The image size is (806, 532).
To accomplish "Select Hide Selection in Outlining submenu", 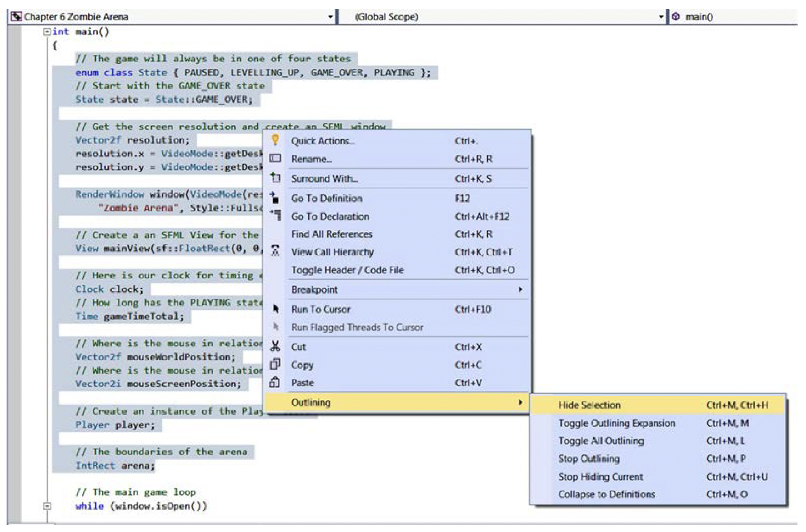I will pyautogui.click(x=658, y=405).
